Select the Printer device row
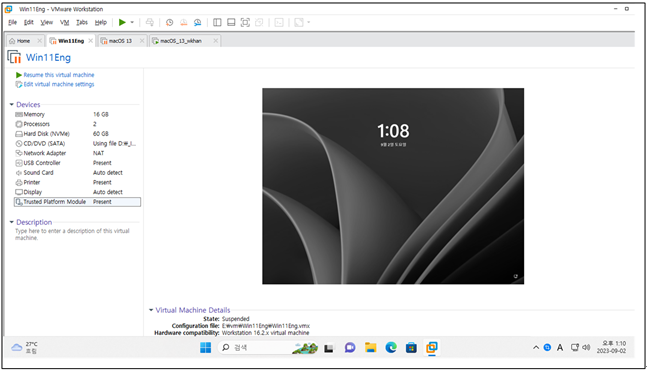 (77, 182)
